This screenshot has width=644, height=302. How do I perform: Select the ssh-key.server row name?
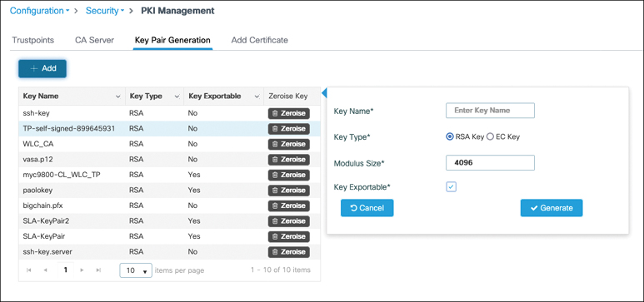[47, 251]
